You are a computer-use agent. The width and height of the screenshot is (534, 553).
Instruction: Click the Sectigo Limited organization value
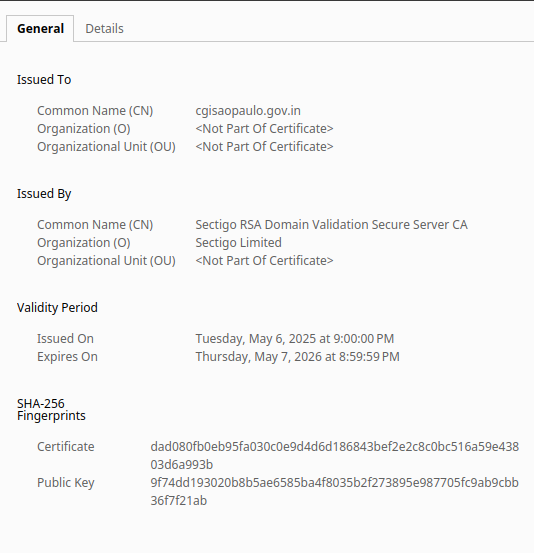[238, 243]
